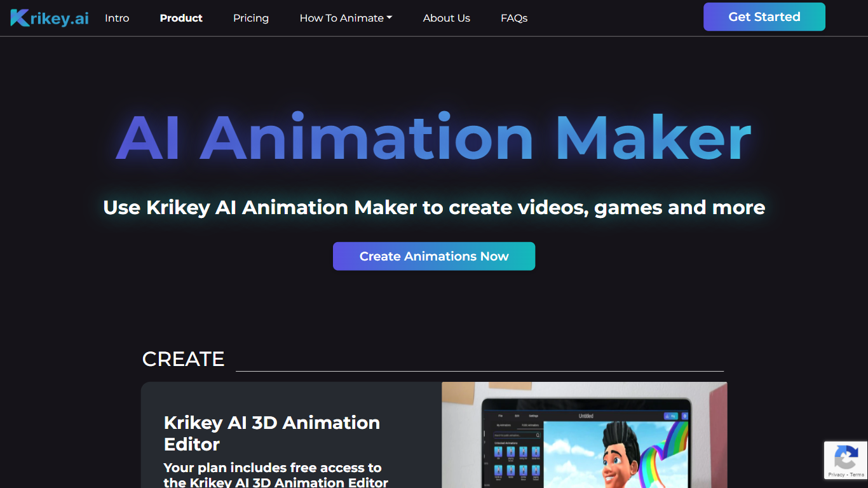
Task: Click the cartoon character's face in preview
Action: (x=618, y=463)
